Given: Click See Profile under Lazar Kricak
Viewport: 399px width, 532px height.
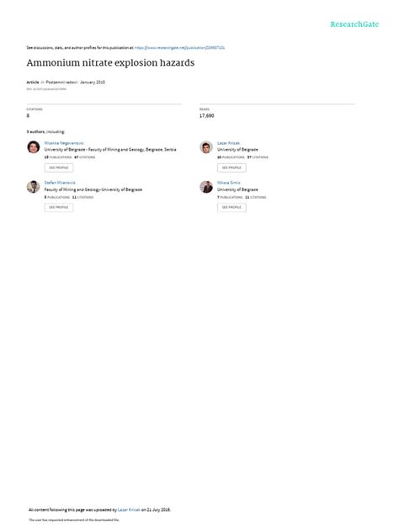Looking at the screenshot, I should click(231, 168).
